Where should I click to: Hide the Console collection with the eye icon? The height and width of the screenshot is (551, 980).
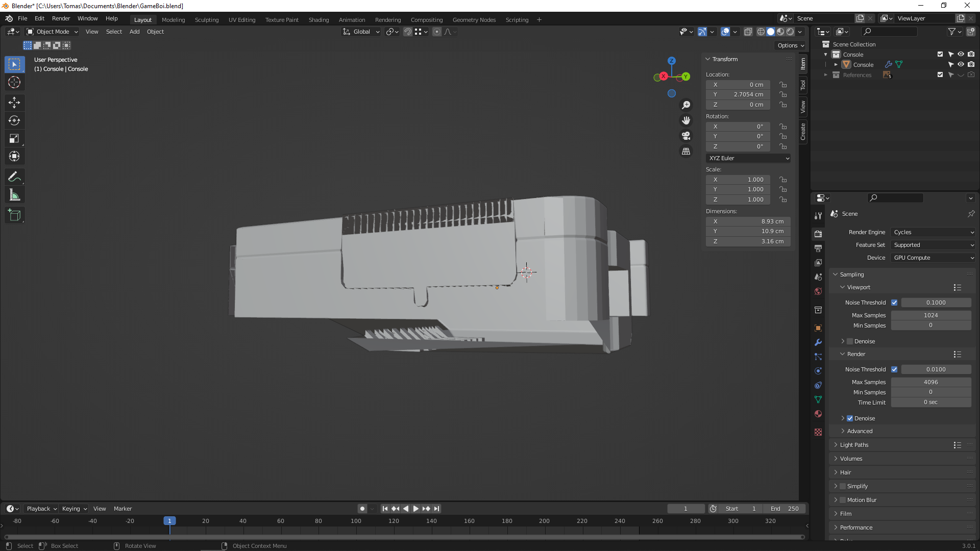[x=961, y=54]
